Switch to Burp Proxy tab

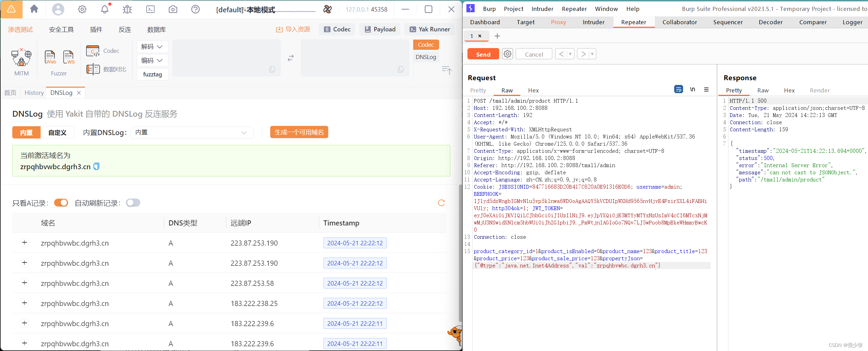click(x=558, y=22)
